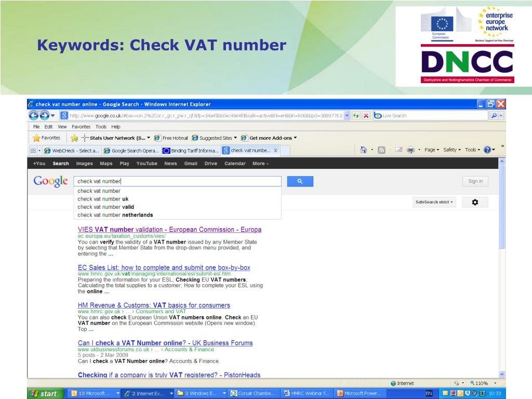Switch to WebCHeck - Select a... tab
This screenshot has width=532, height=399.
coord(72,150)
